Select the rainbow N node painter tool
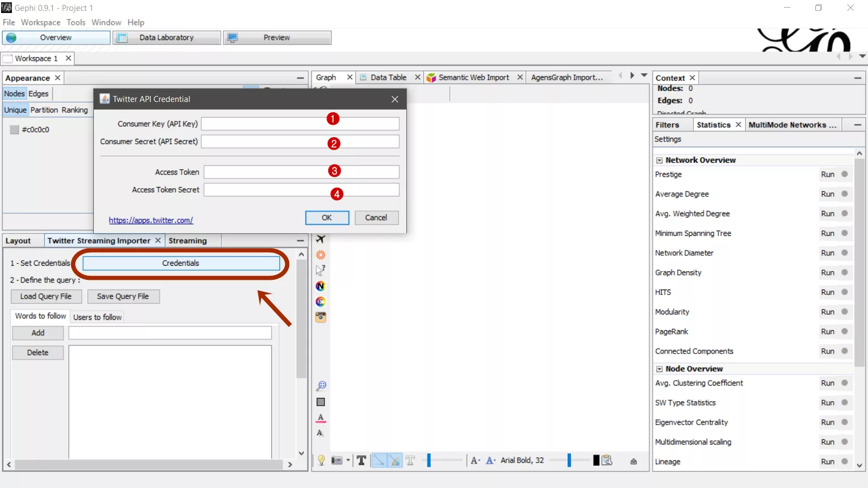Viewport: 868px width, 488px height. coord(321,286)
